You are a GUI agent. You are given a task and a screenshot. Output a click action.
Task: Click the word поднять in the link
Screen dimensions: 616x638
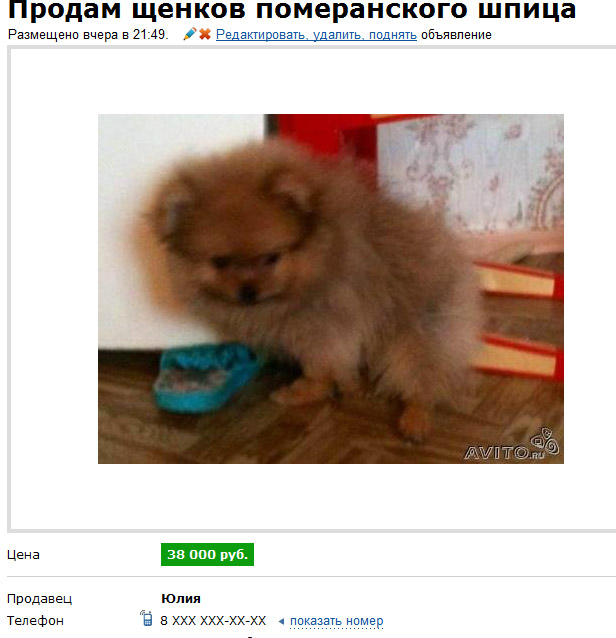pos(393,35)
